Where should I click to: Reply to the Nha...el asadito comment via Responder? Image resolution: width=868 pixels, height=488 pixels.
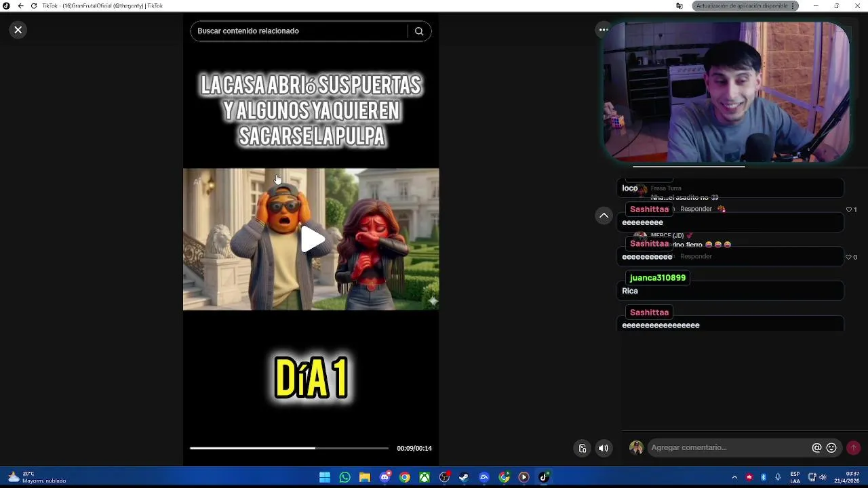pyautogui.click(x=696, y=209)
